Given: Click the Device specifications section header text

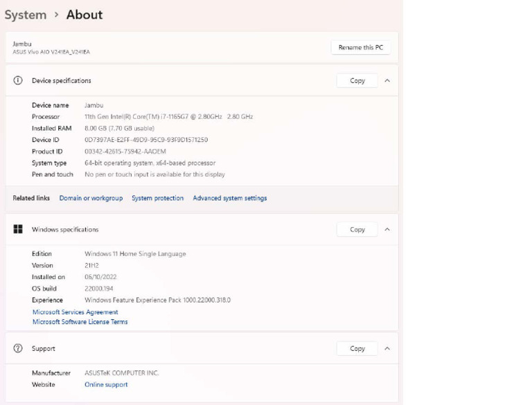Looking at the screenshot, I should [62, 81].
